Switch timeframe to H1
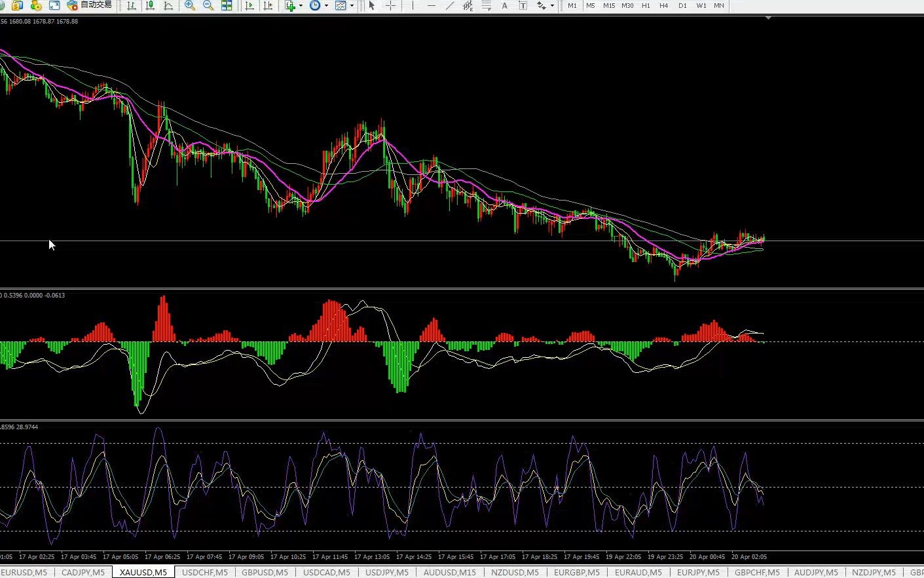 click(646, 5)
